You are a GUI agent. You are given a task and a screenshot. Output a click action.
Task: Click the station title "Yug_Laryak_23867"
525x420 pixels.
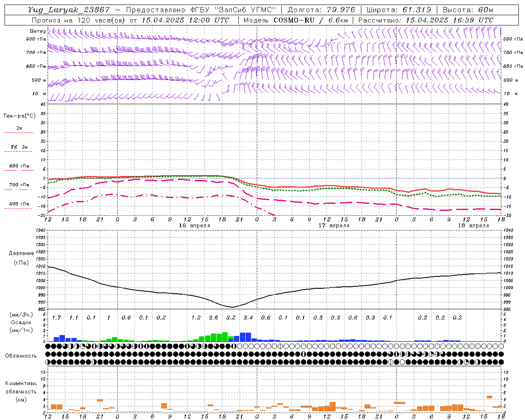point(69,10)
